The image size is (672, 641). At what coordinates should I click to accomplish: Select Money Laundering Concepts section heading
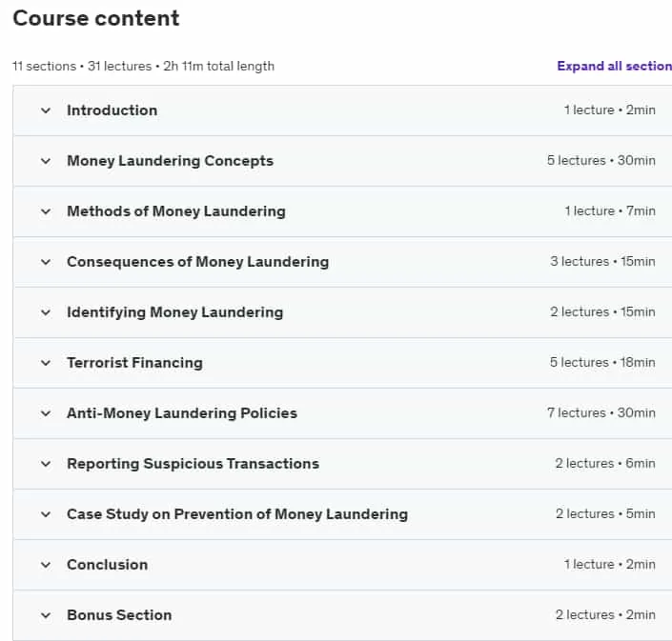(x=170, y=161)
